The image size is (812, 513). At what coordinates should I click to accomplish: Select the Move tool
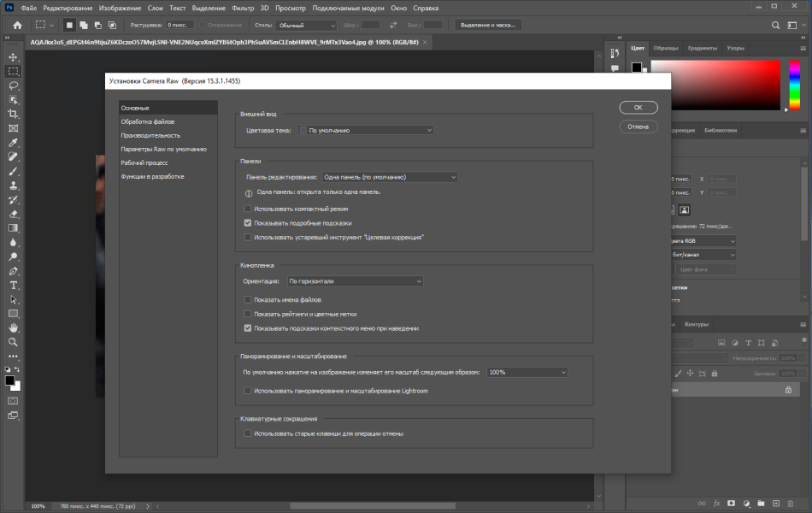tap(14, 57)
